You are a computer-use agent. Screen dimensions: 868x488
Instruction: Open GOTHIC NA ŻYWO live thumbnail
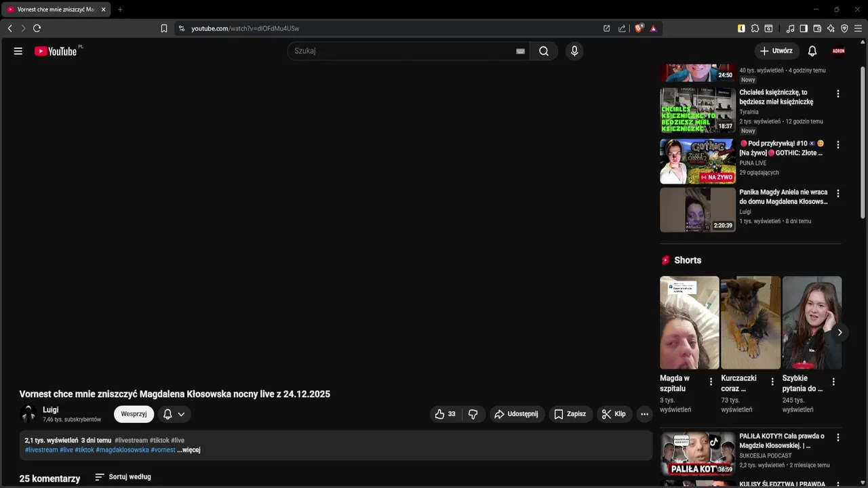tap(698, 161)
